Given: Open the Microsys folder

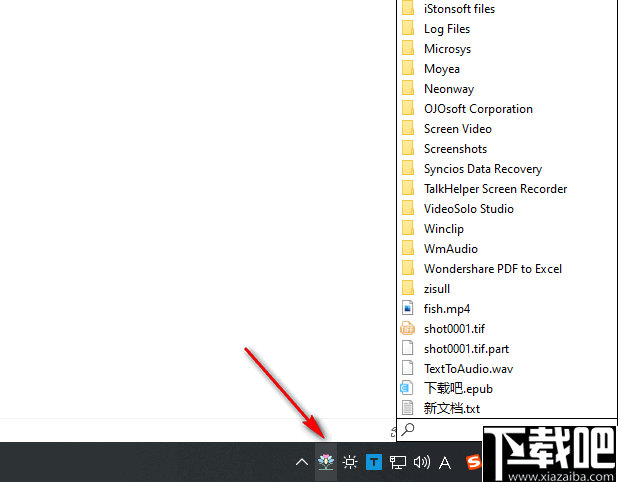Looking at the screenshot, I should point(447,49).
